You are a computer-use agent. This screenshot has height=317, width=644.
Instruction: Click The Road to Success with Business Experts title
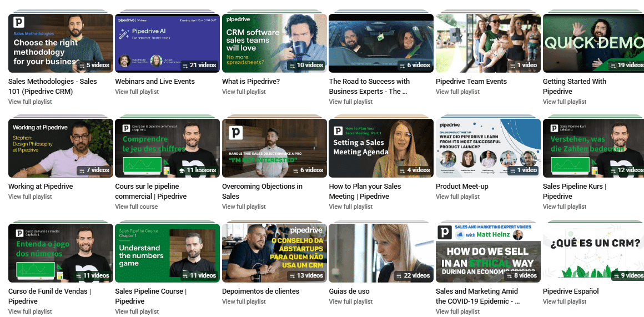click(369, 86)
